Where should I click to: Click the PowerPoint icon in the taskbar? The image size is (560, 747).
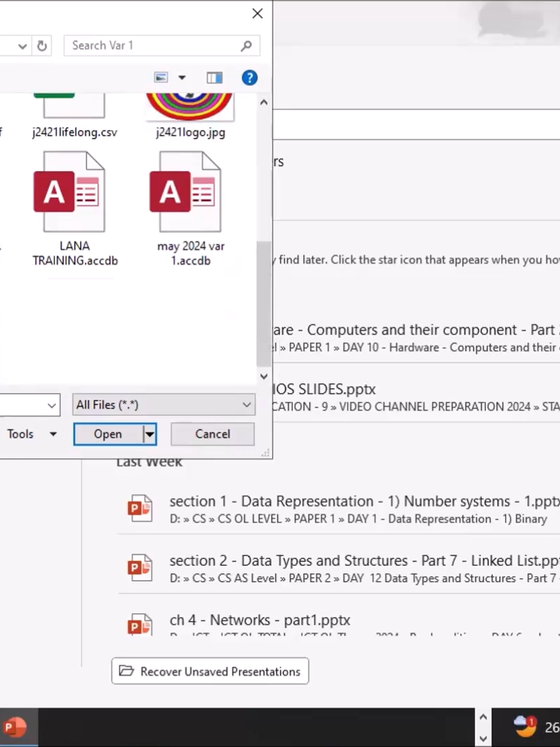click(x=16, y=727)
